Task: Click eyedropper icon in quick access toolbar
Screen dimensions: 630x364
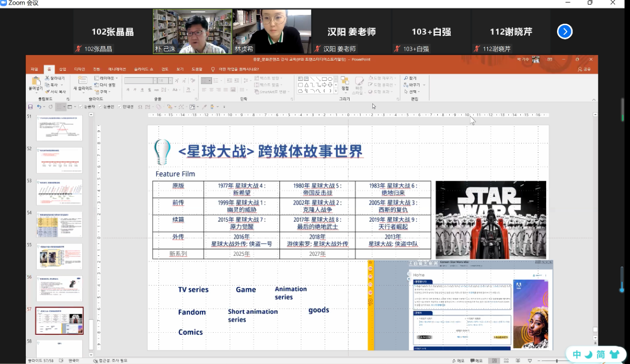Action: point(204,107)
